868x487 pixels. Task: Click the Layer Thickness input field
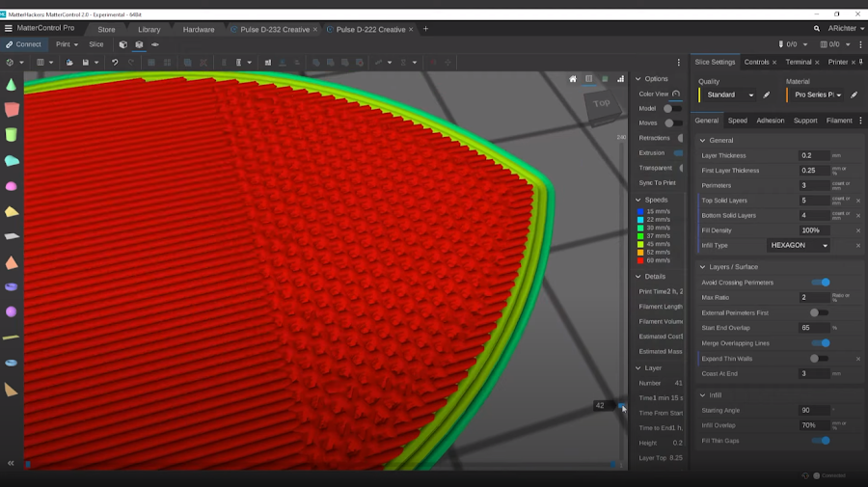coord(813,155)
